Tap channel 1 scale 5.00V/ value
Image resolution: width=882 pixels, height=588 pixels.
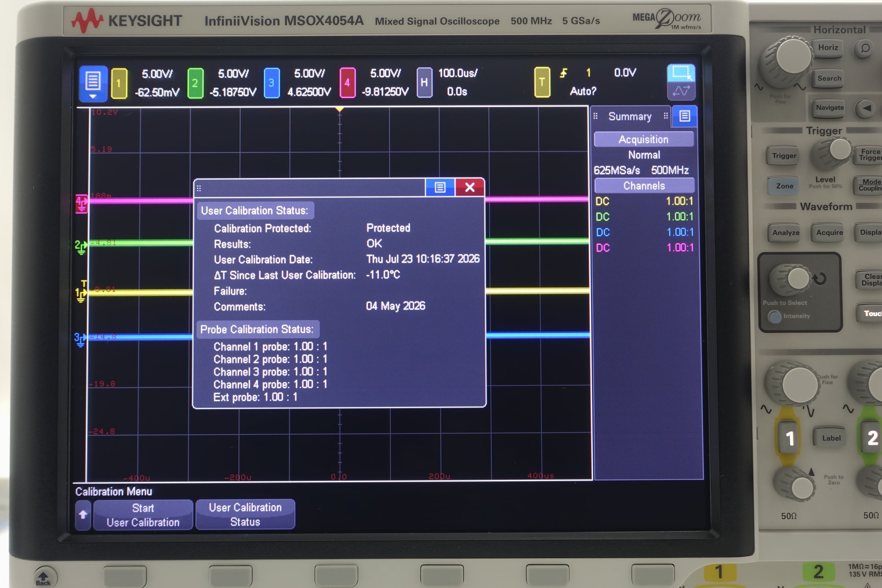pyautogui.click(x=157, y=74)
